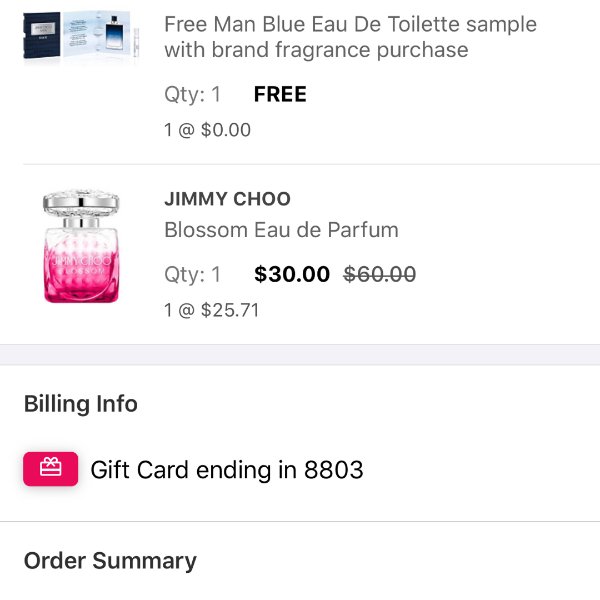Tap the crossed-out $60.00 original price
This screenshot has height=600, width=600.
(380, 274)
